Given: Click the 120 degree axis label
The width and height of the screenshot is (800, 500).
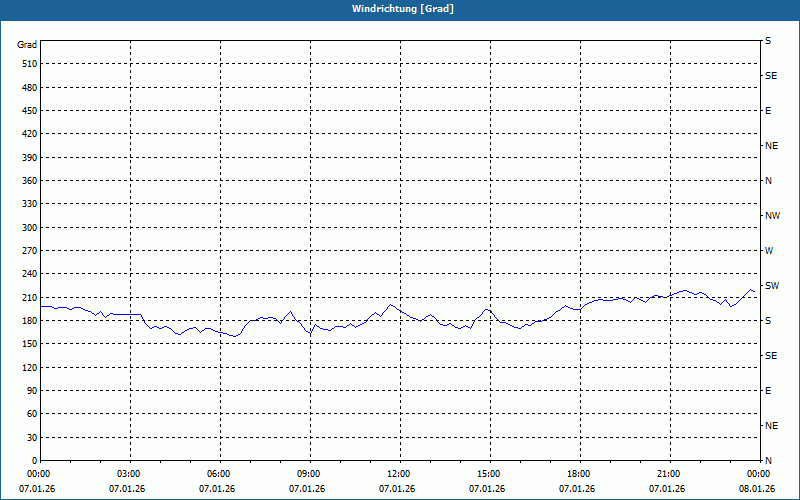Looking at the screenshot, I should 30,367.
